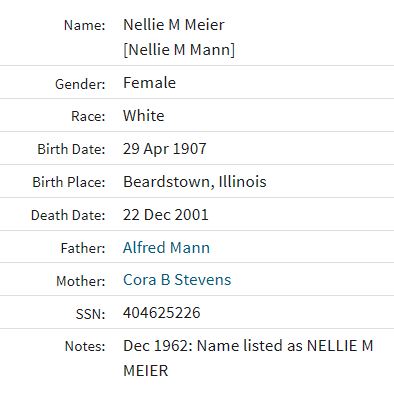
Task: Click the Notes field label
Action: point(85,346)
